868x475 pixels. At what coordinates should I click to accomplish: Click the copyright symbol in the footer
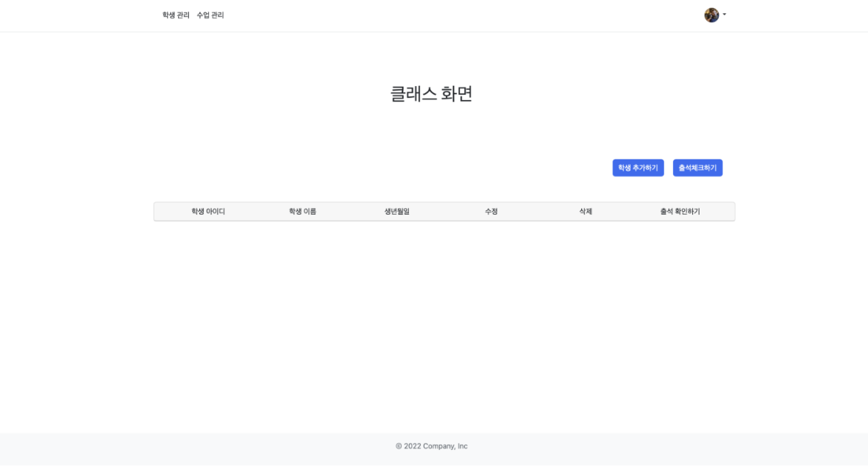[399, 446]
